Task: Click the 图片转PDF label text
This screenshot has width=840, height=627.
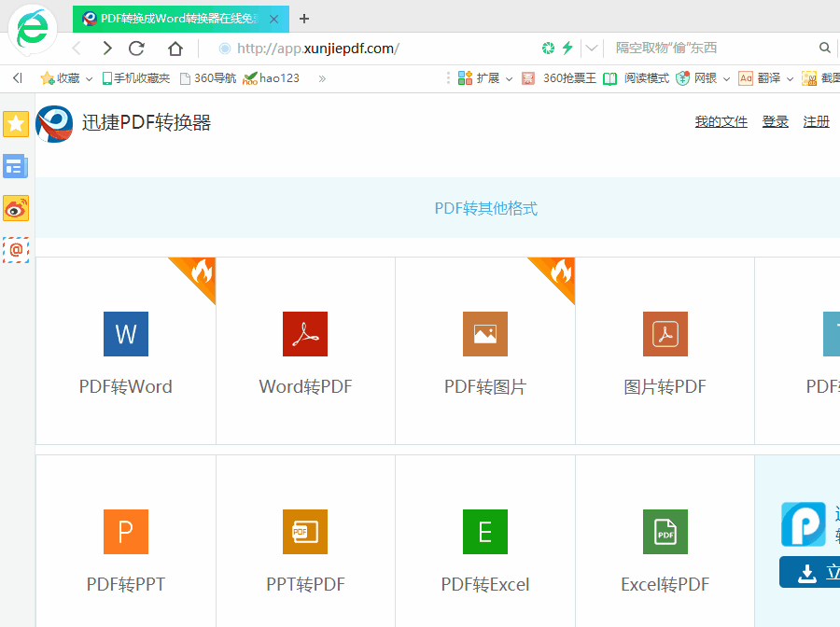Action: point(665,386)
